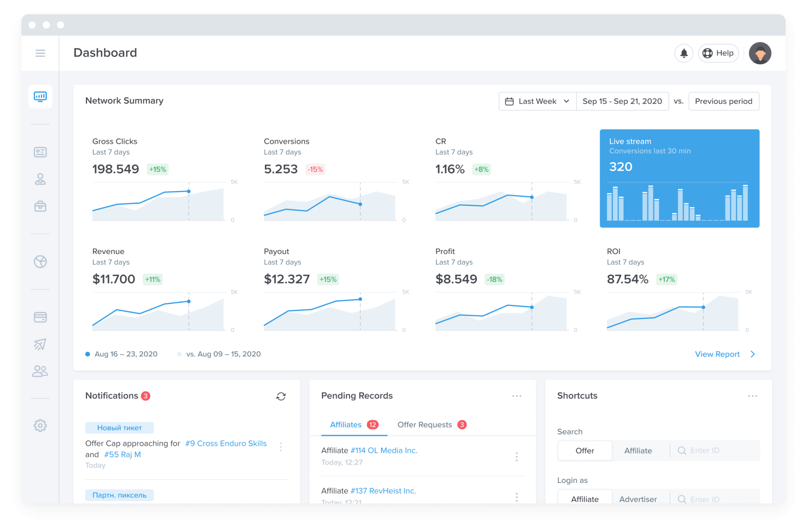The image size is (807, 532).
Task: Open the affiliates person icon in sidebar
Action: tap(40, 179)
